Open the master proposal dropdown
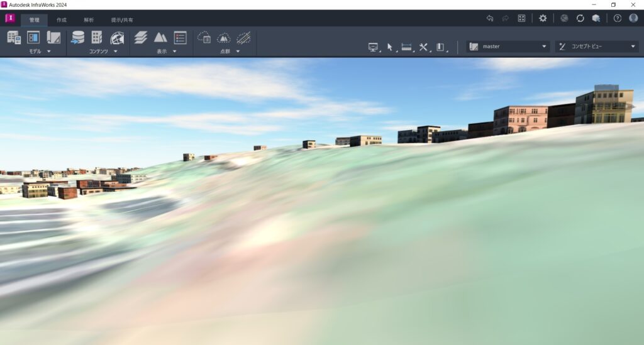Viewport: 644px width, 345px height. pyautogui.click(x=508, y=47)
